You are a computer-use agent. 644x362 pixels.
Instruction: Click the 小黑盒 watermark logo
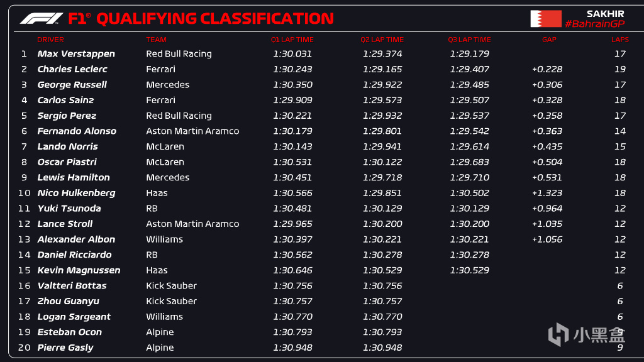point(587,334)
